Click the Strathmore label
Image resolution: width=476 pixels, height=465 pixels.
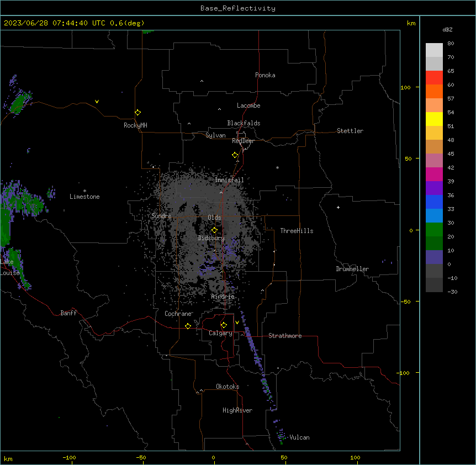pyautogui.click(x=285, y=336)
